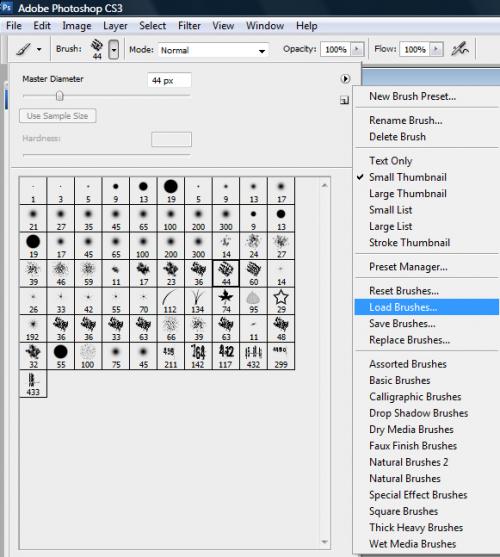Load the Calligraphic Brushes set
The height and width of the screenshot is (557, 500).
(x=426, y=397)
